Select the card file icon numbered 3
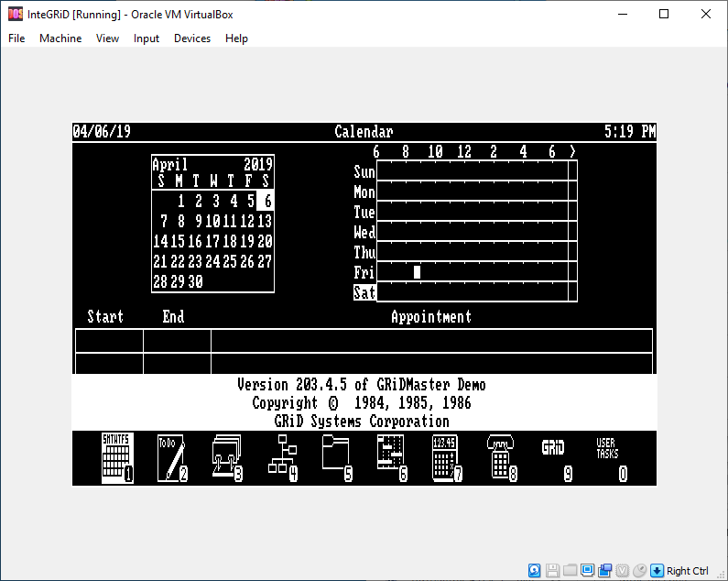Image resolution: width=728 pixels, height=581 pixels. [226, 457]
